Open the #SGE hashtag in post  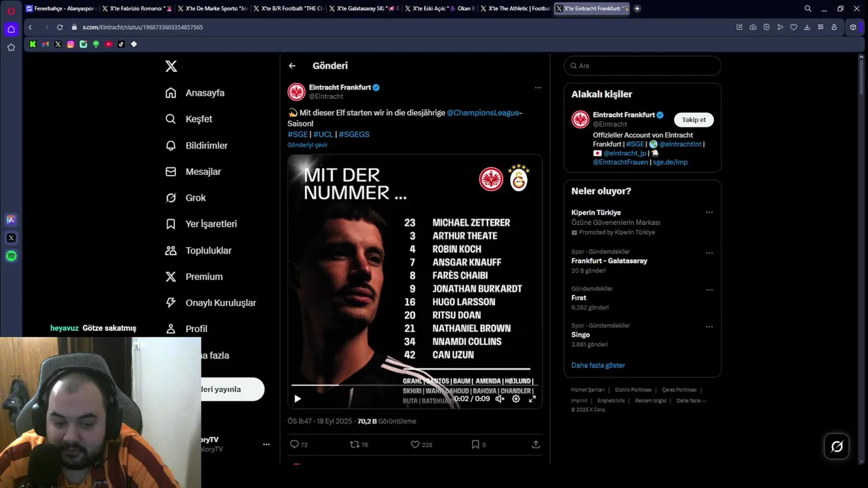[298, 134]
